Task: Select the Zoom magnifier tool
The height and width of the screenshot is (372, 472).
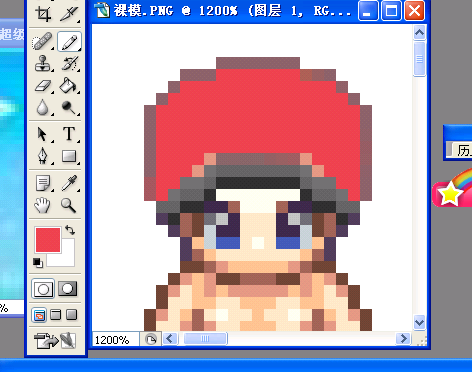Action: pos(69,205)
